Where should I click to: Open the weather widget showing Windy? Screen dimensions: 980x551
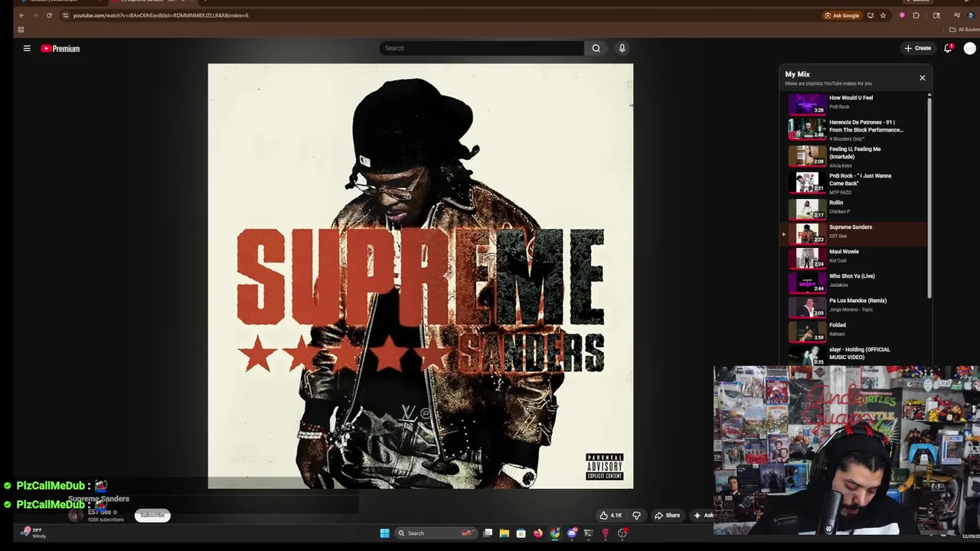[x=33, y=533]
